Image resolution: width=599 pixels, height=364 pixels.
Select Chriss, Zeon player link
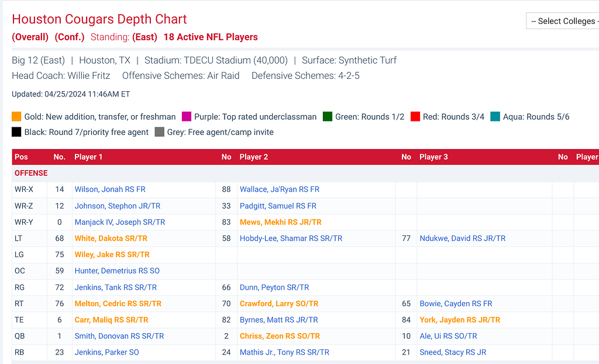point(280,336)
